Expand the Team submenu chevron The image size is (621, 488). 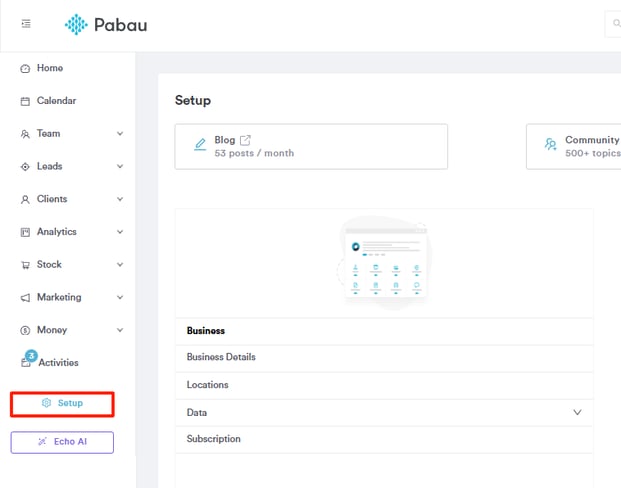(120, 134)
